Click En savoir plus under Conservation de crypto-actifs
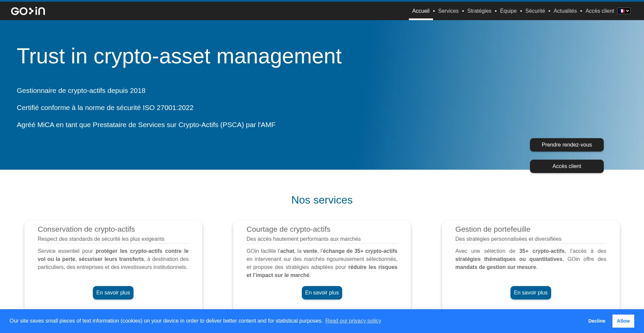 (x=113, y=293)
